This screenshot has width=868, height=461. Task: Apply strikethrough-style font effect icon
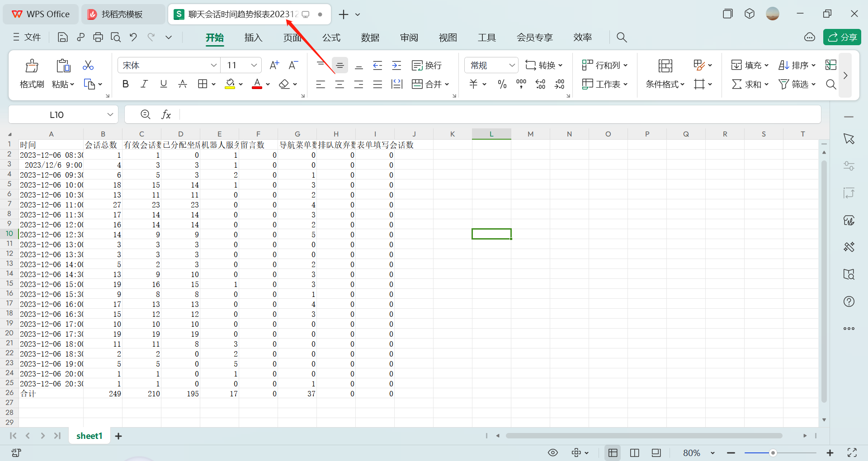tap(183, 84)
